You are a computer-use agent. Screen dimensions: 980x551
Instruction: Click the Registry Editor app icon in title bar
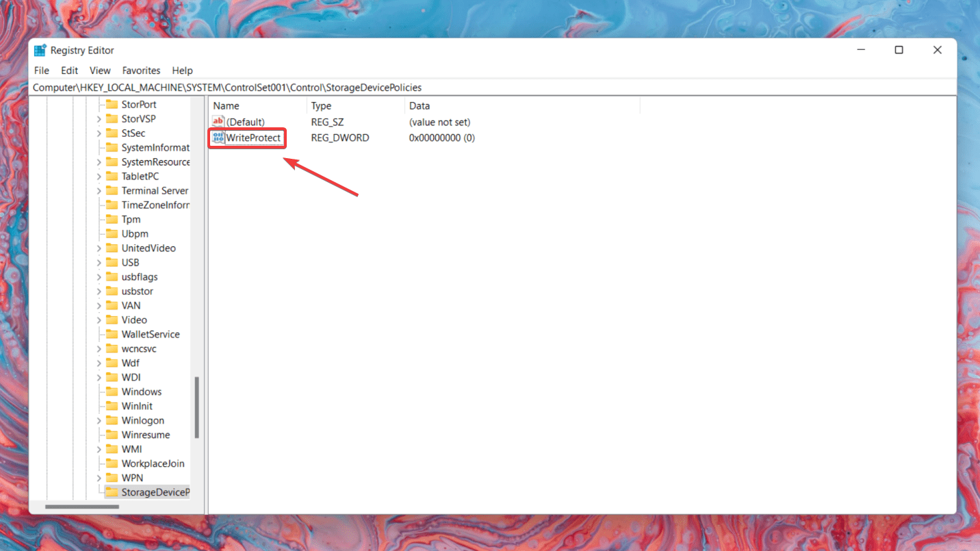click(40, 50)
